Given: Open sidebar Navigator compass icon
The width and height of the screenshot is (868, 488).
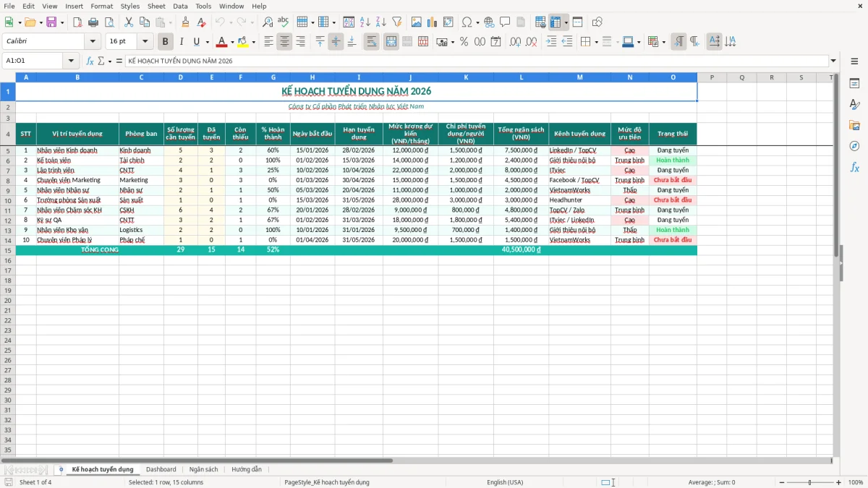Looking at the screenshot, I should coord(854,146).
